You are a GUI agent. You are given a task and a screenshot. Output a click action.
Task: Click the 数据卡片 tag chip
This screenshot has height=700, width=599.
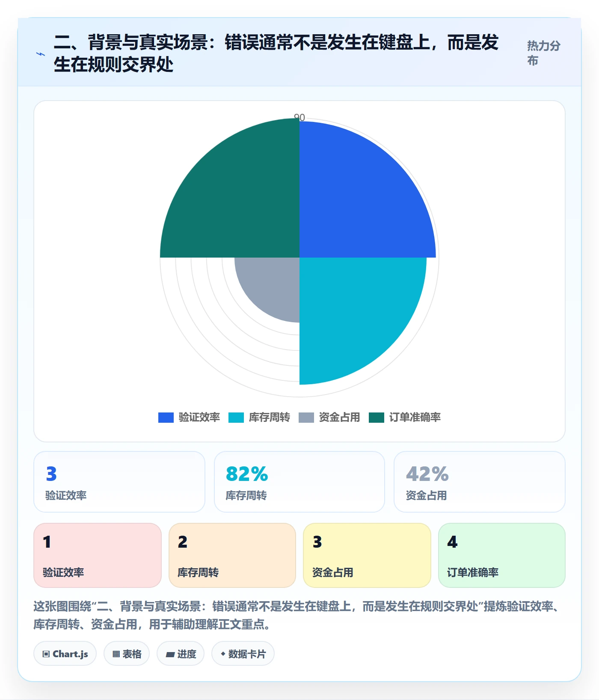point(243,654)
